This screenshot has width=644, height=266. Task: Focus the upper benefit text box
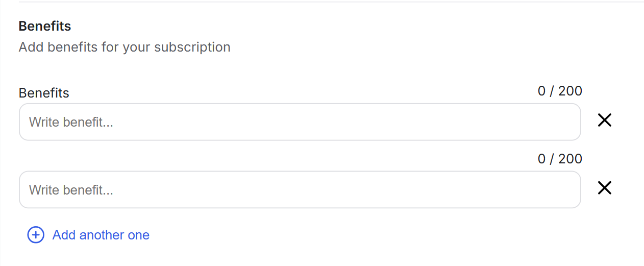pyautogui.click(x=300, y=122)
